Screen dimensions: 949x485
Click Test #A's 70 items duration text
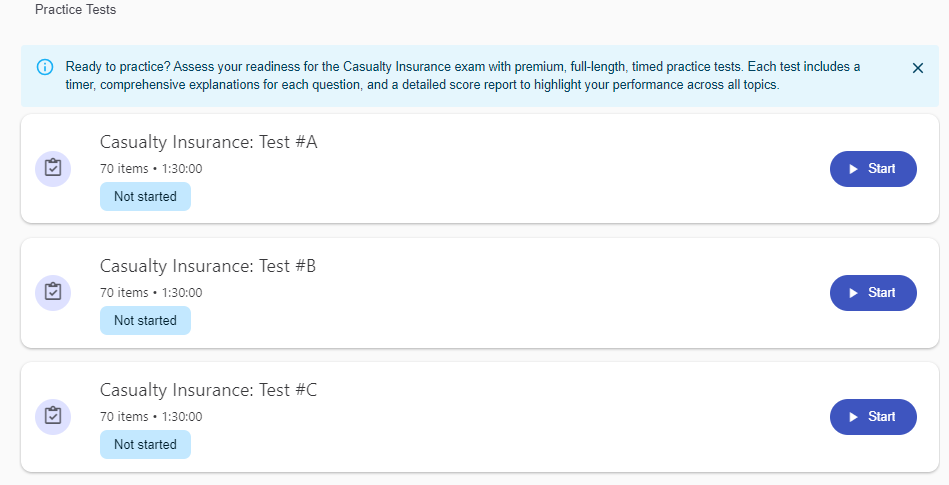[151, 169]
